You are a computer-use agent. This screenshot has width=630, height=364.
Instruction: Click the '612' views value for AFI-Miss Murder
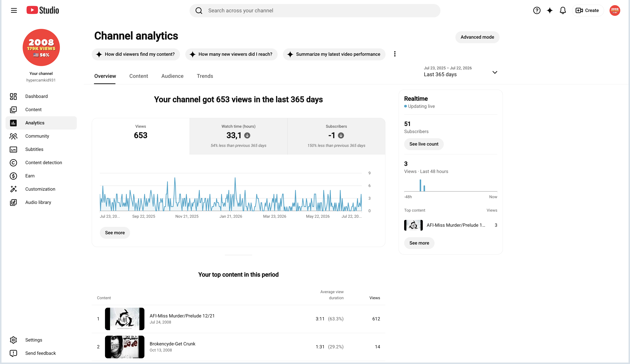point(376,319)
